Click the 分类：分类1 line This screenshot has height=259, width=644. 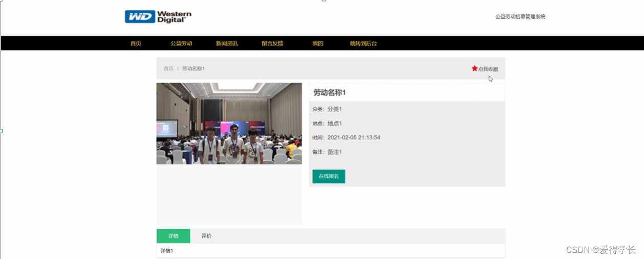[x=327, y=109]
